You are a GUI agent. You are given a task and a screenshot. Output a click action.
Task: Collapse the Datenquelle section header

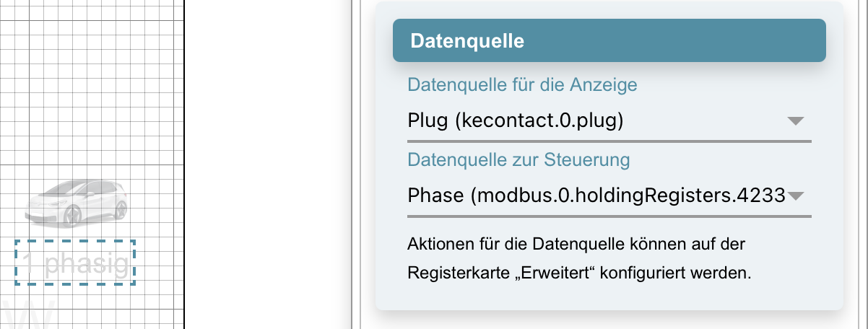(x=609, y=40)
